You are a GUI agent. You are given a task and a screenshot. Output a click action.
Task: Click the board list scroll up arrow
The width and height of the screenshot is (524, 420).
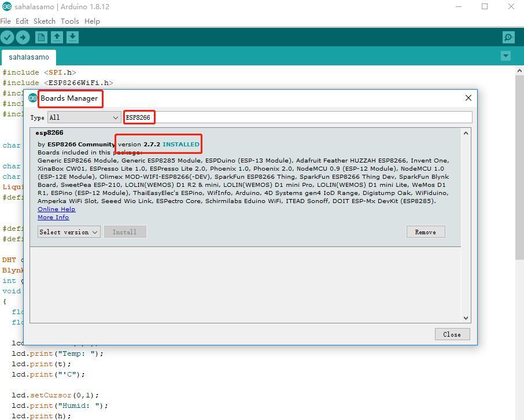tap(466, 133)
